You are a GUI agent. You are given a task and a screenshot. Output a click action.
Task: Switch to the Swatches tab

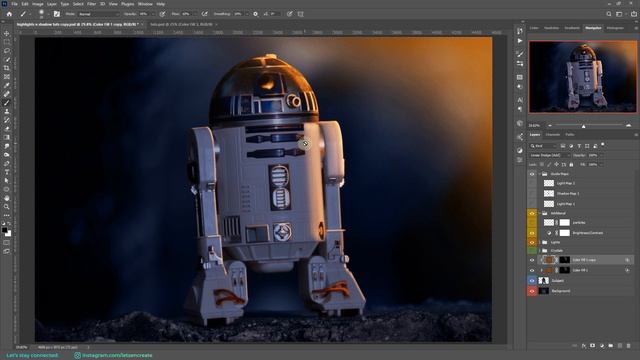click(x=551, y=28)
